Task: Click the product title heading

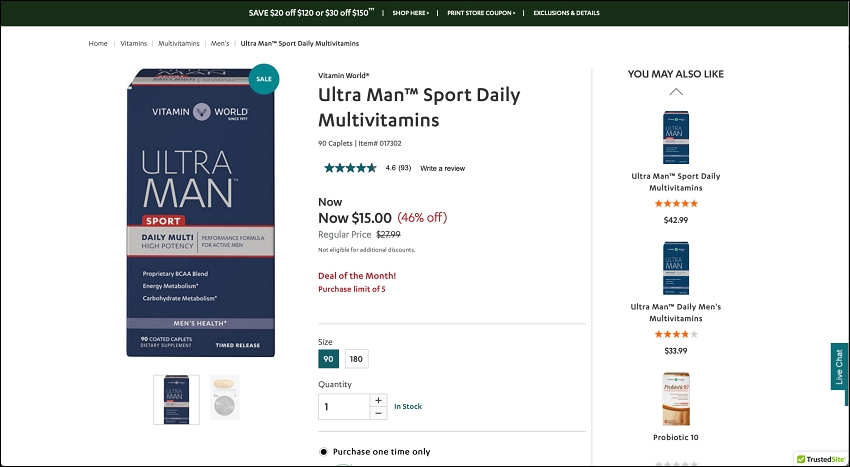Action: point(419,107)
